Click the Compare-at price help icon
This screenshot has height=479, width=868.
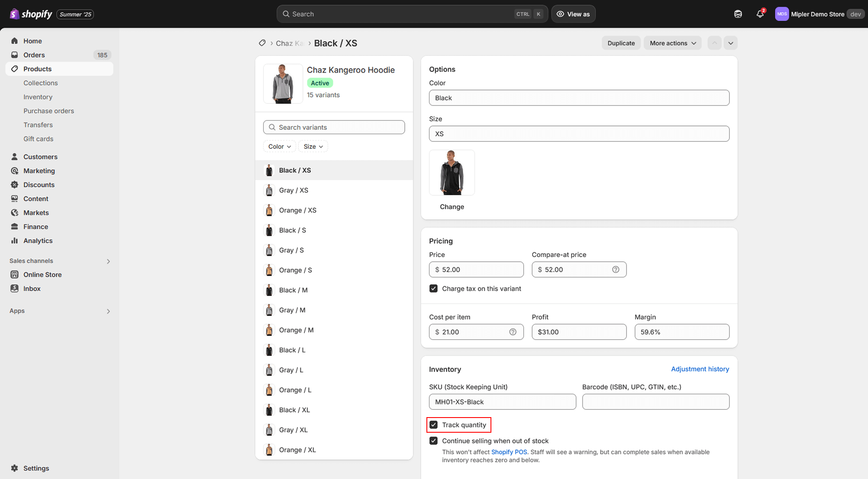point(616,270)
